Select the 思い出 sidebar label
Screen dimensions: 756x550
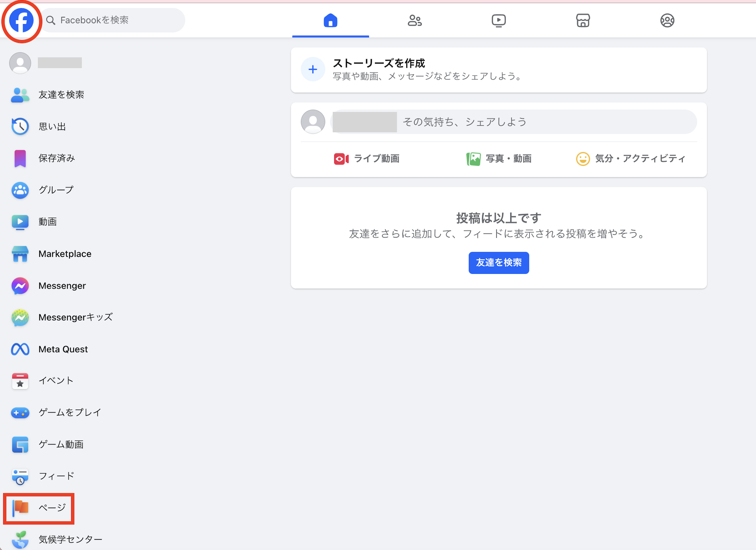point(52,127)
